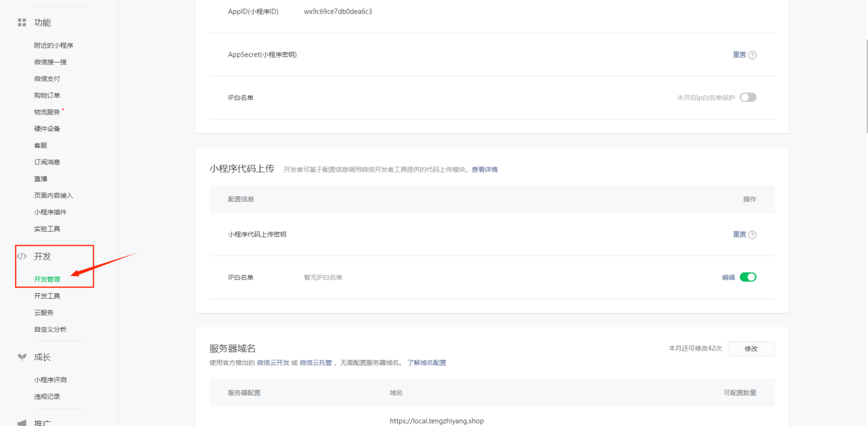Click help icon next to AppSecret 重置
This screenshot has height=426, width=868.
pyautogui.click(x=752, y=55)
